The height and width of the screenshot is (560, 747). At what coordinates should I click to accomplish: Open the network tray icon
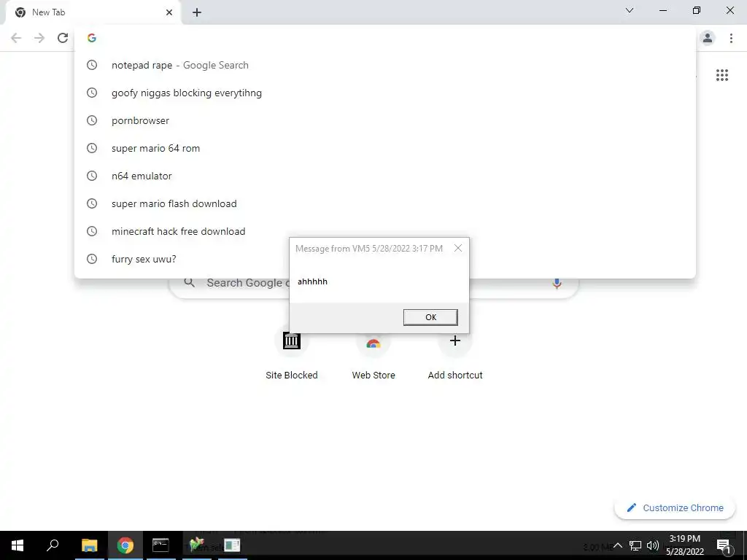(635, 545)
